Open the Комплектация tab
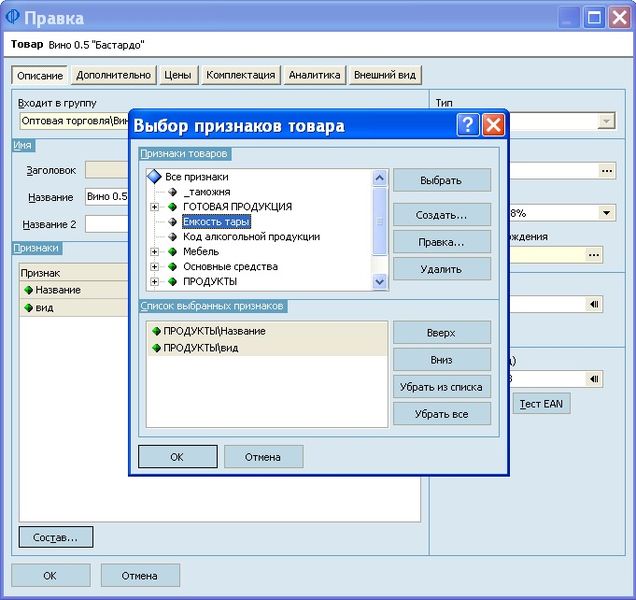 [x=241, y=75]
